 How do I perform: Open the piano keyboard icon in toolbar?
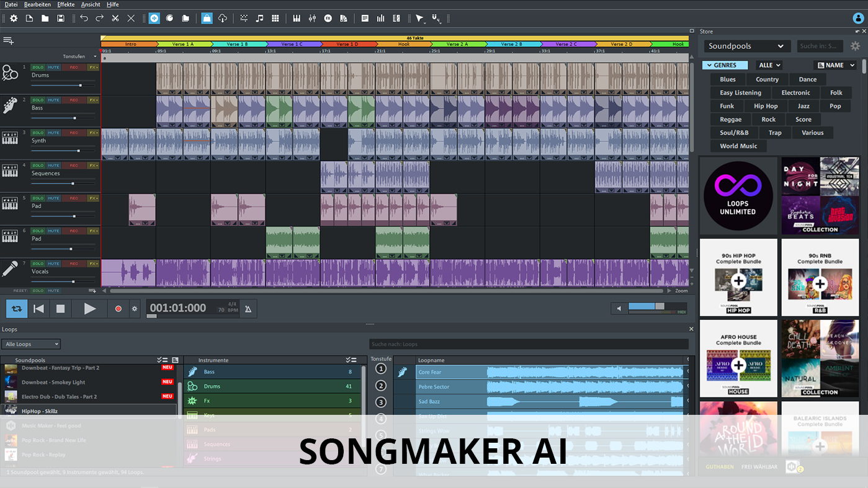(x=297, y=19)
